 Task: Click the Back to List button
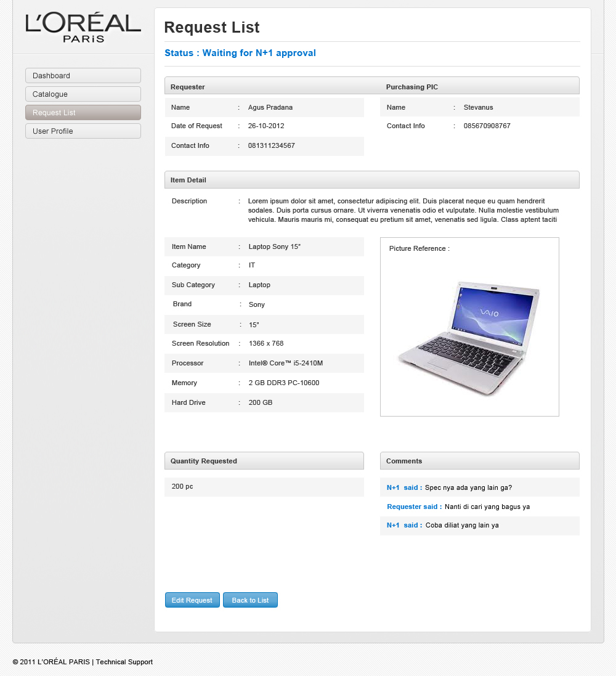[250, 600]
